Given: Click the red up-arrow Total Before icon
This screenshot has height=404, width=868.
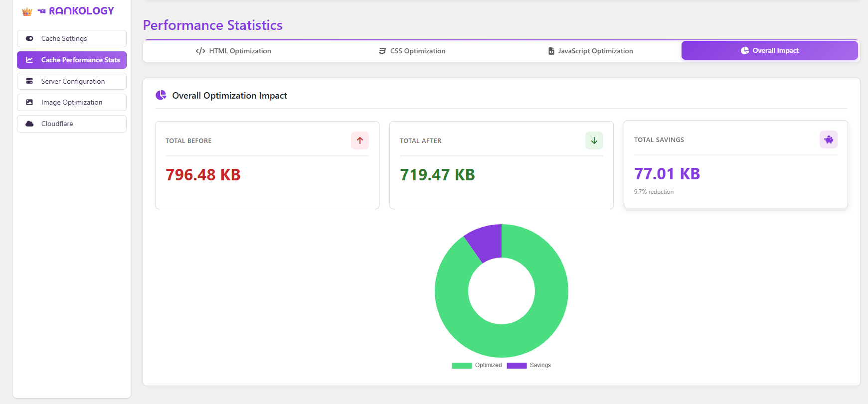Looking at the screenshot, I should coord(359,140).
